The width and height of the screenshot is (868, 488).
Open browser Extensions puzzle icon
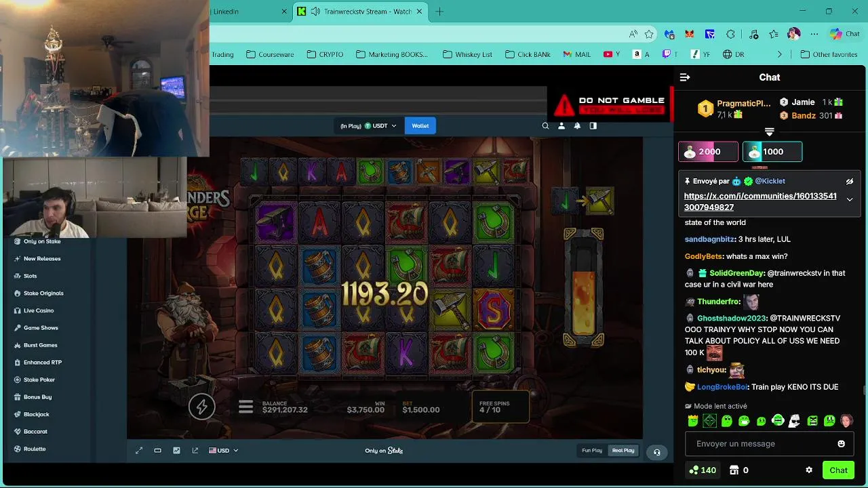pos(730,34)
